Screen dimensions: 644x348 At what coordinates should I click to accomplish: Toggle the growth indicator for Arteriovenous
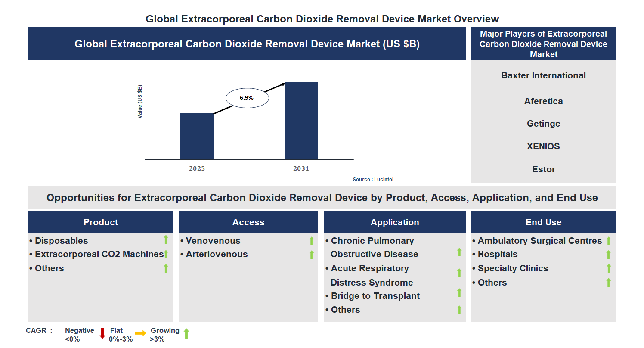tap(311, 255)
